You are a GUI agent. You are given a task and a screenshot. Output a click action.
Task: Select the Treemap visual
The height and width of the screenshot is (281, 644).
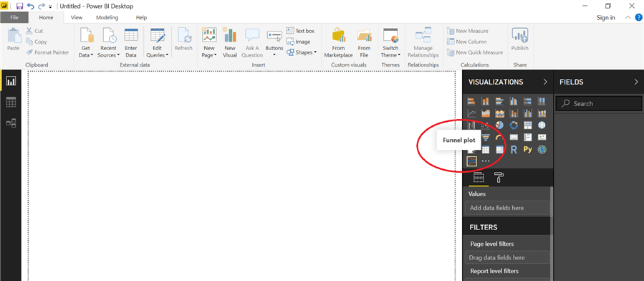(x=528, y=125)
